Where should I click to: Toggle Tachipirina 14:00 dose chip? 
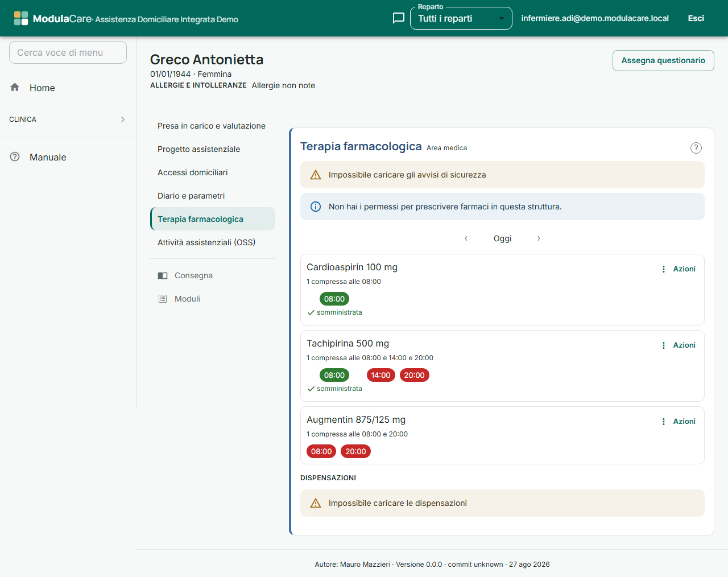pos(380,375)
